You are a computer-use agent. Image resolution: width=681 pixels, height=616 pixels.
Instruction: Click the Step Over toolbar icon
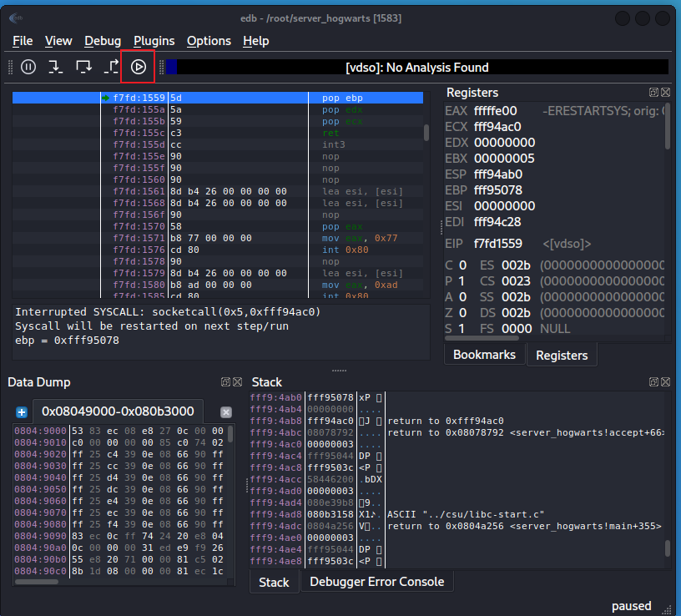(x=83, y=67)
